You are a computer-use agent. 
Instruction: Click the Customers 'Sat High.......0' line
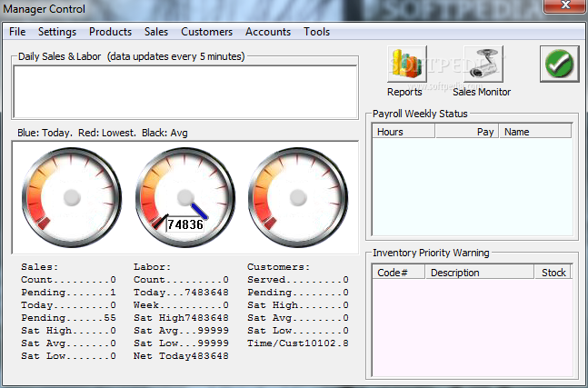[x=298, y=305]
